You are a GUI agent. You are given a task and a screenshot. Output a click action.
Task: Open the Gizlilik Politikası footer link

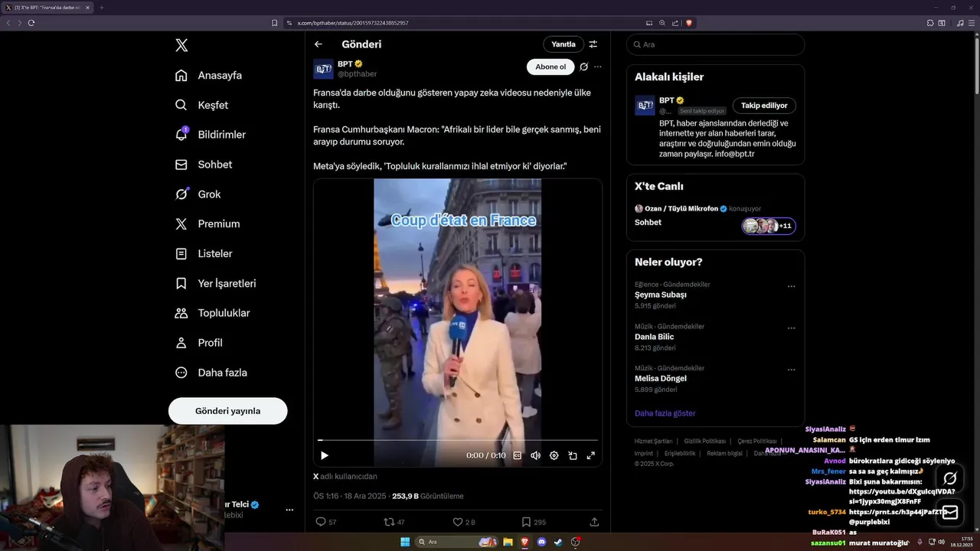point(705,441)
